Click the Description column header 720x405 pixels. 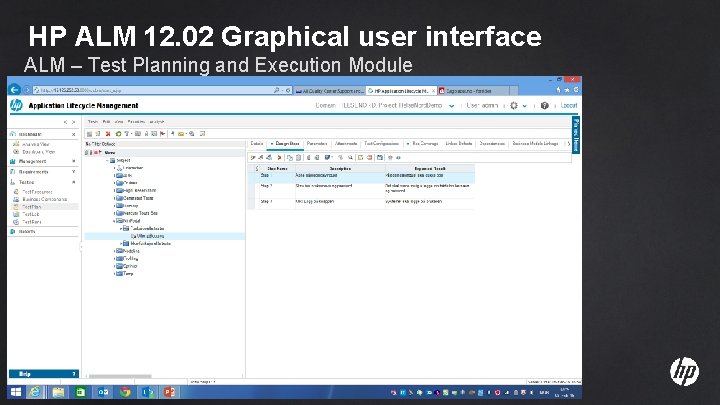click(x=340, y=169)
